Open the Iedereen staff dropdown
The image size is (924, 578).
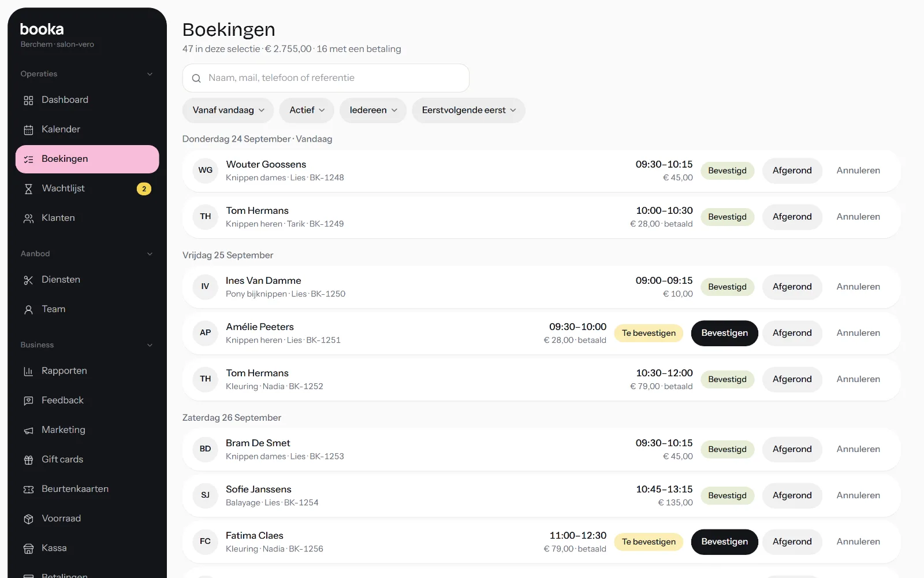tap(373, 110)
